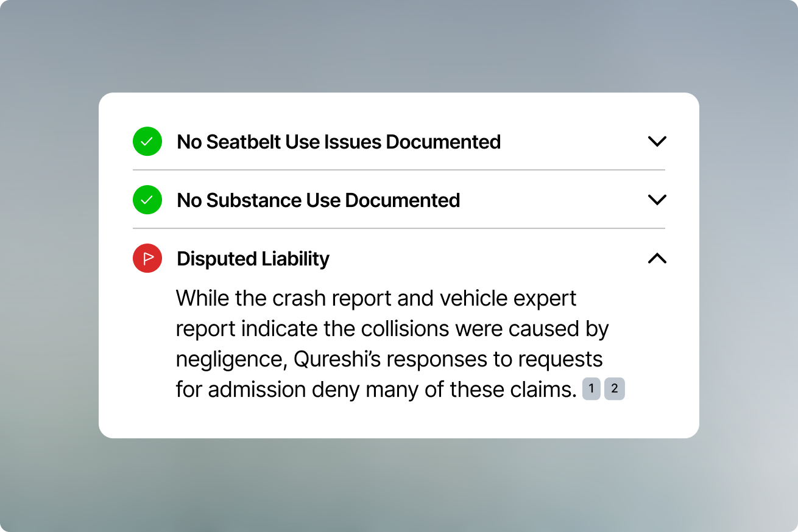Open citation badge 2

[615, 389]
